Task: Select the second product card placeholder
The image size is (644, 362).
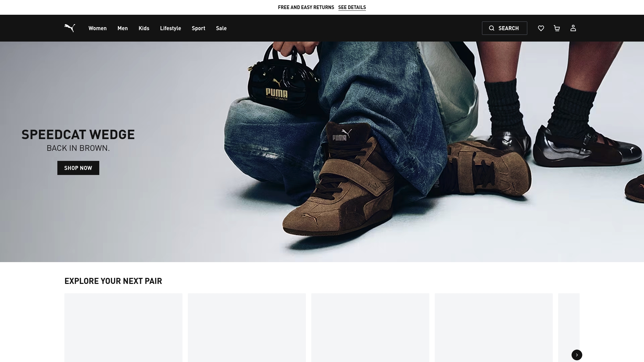Action: tap(247, 327)
